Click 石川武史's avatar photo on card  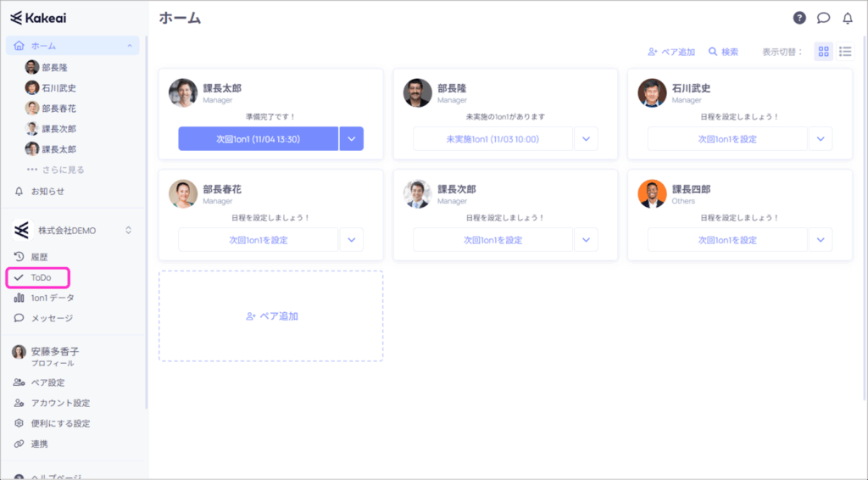tap(652, 93)
